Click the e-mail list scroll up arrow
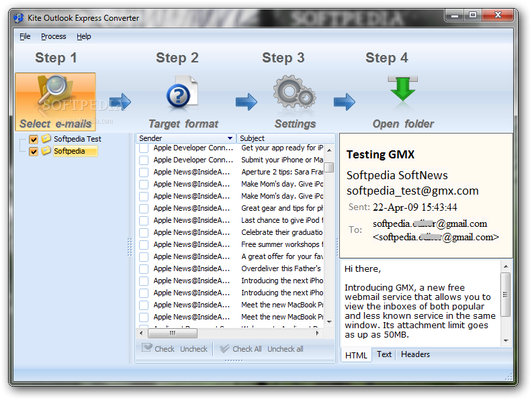 pos(329,150)
